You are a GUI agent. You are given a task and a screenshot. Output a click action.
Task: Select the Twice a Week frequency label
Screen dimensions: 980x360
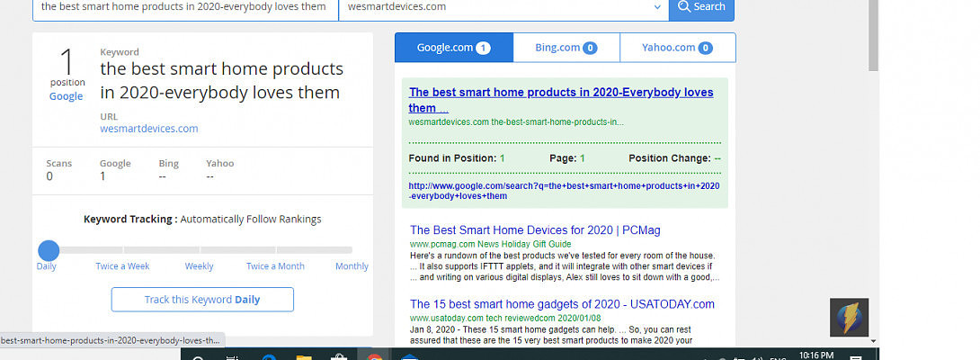[x=122, y=266]
